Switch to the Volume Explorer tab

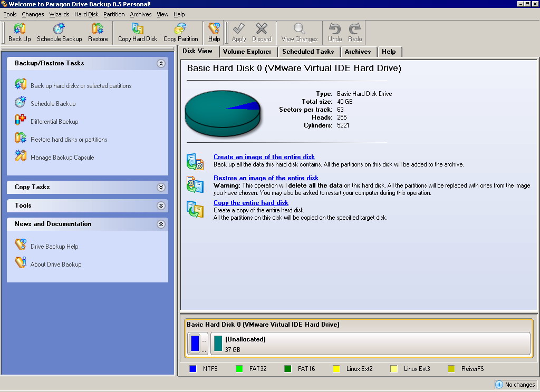(x=247, y=52)
